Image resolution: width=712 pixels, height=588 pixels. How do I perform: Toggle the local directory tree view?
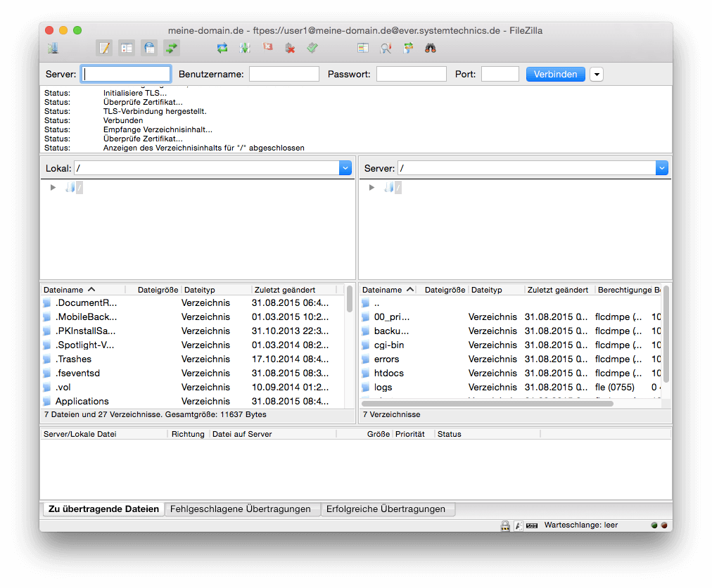pyautogui.click(x=127, y=48)
